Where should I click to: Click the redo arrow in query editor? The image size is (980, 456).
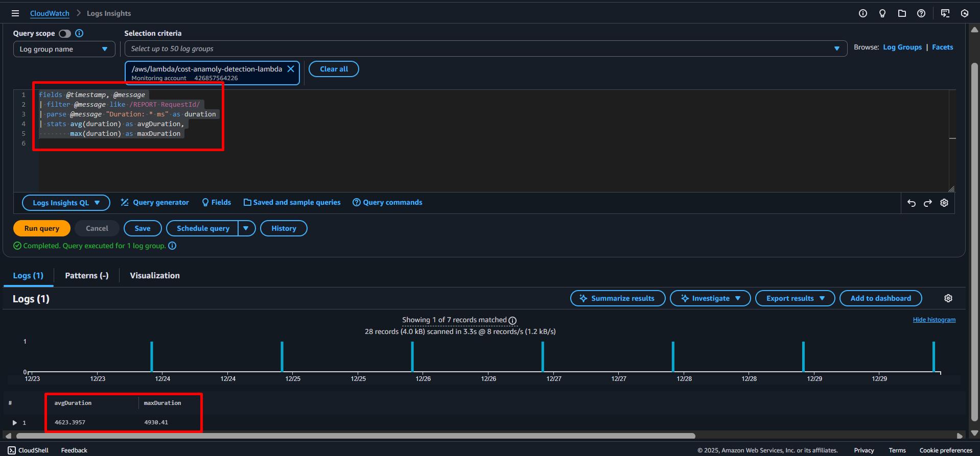(927, 203)
